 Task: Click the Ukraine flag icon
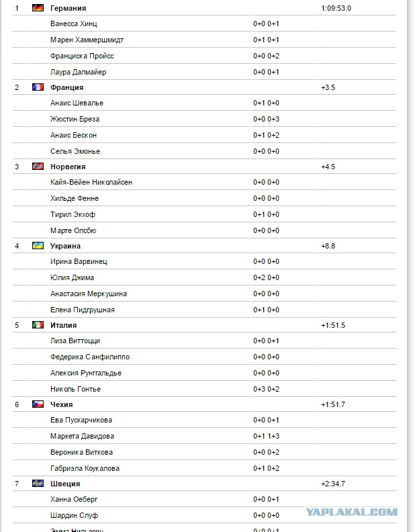[x=38, y=246]
